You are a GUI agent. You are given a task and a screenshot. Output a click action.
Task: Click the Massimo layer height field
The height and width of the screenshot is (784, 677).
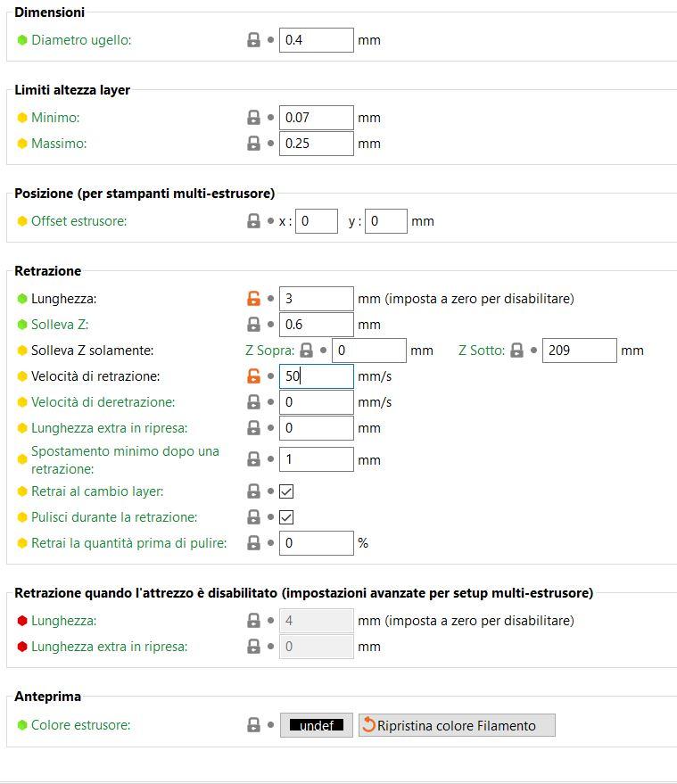pyautogui.click(x=316, y=144)
